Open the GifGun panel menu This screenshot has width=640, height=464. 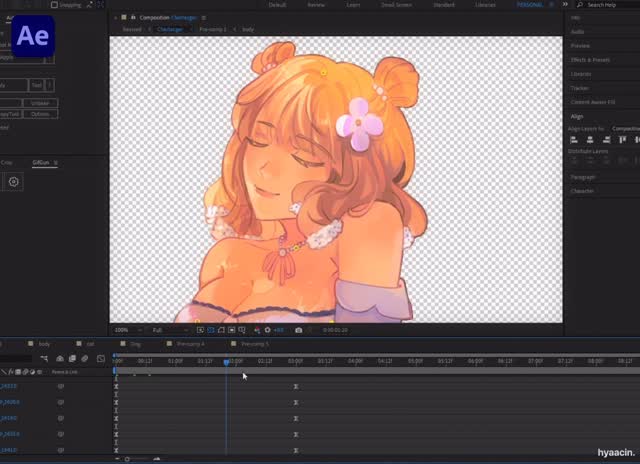coord(56,162)
